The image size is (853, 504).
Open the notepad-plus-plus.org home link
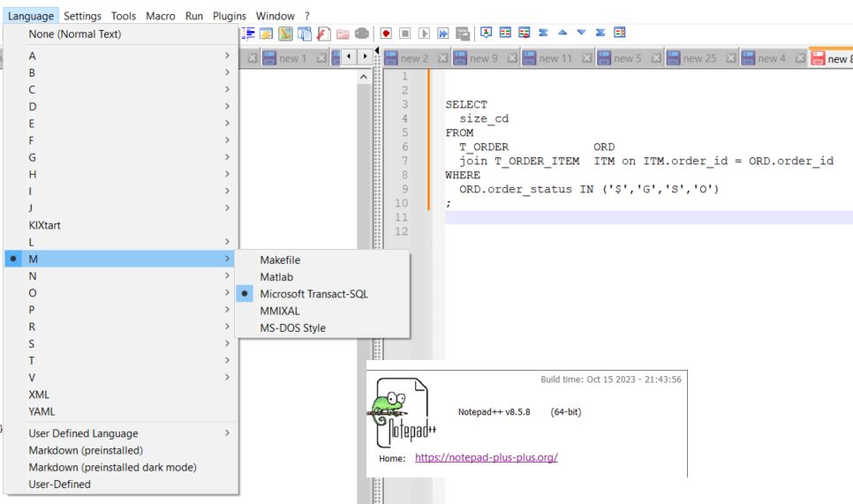tap(487, 458)
